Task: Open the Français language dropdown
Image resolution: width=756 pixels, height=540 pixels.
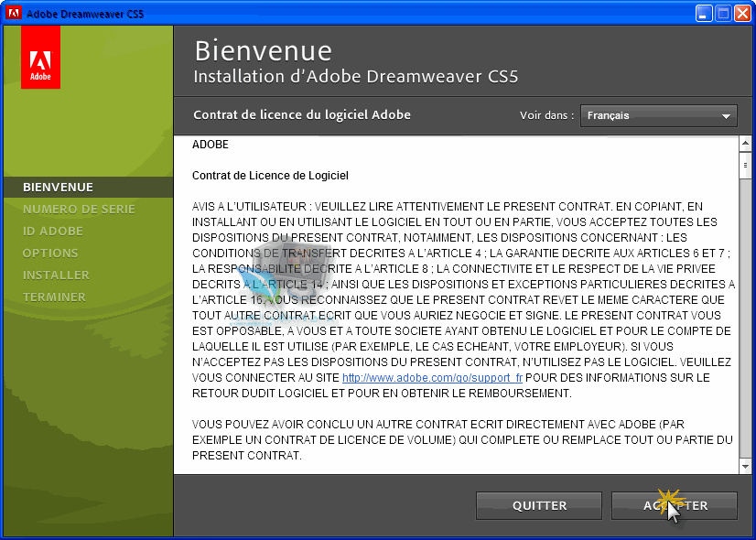Action: [659, 115]
